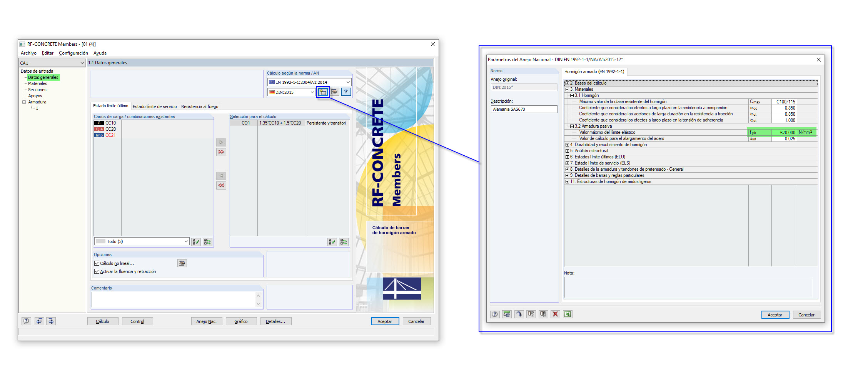Click into the Comentario text box
Screen dimensions: 868x386
174,299
